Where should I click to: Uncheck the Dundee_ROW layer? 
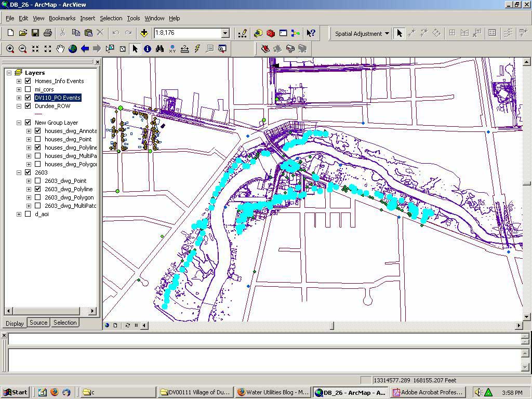[x=28, y=106]
